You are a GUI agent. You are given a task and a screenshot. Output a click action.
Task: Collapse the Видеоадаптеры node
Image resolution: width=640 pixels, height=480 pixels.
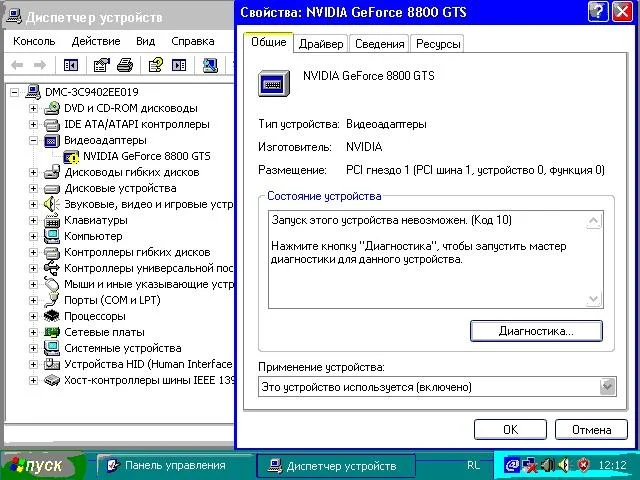pos(33,140)
